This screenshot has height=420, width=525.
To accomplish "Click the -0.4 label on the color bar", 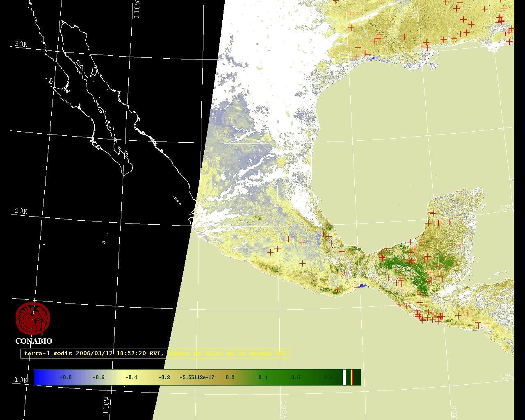I will click(131, 377).
